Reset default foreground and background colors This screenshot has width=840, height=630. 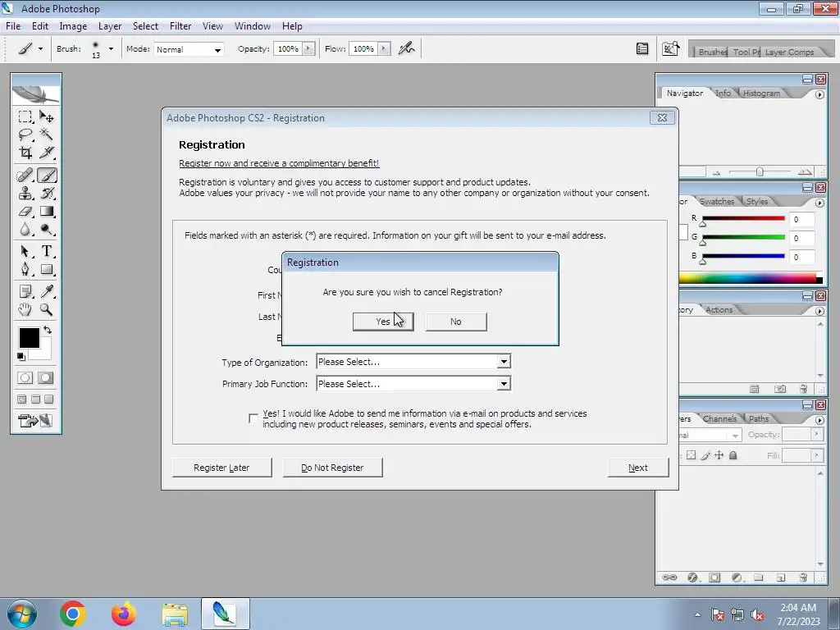point(21,357)
